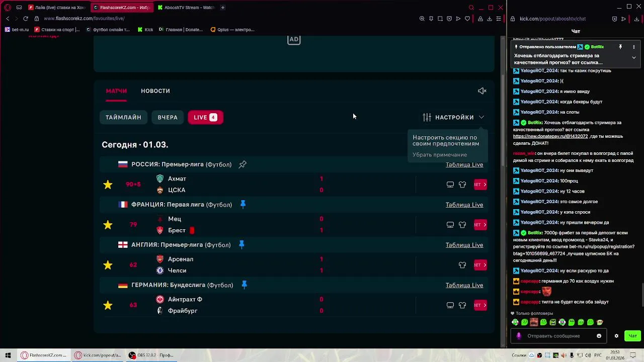Open TV broadcast icon for Мец match
644x362 pixels.
pos(450,225)
